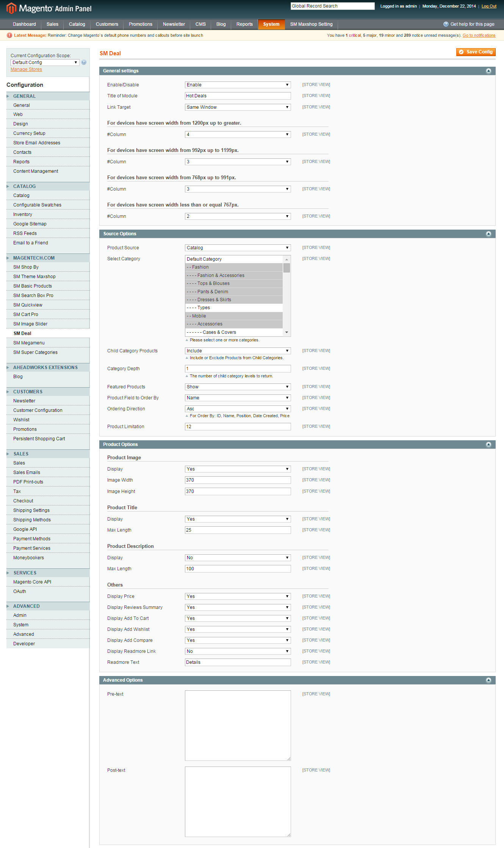The image size is (504, 848).
Task: Open the Catalog menu
Action: (x=77, y=24)
